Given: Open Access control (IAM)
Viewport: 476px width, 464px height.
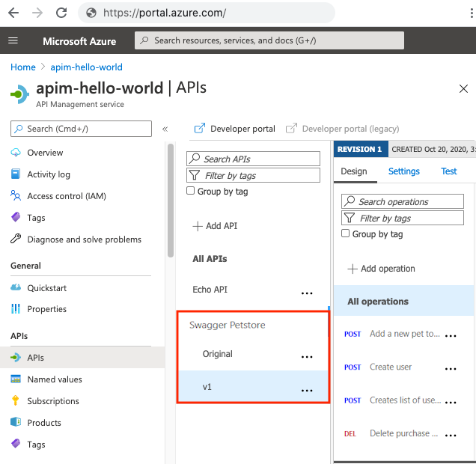Looking at the screenshot, I should [x=67, y=196].
